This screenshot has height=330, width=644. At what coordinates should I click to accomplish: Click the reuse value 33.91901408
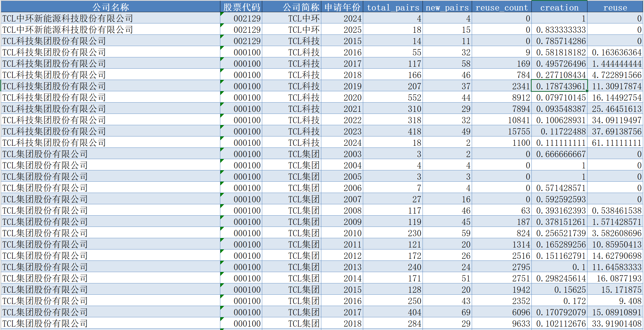pos(615,323)
